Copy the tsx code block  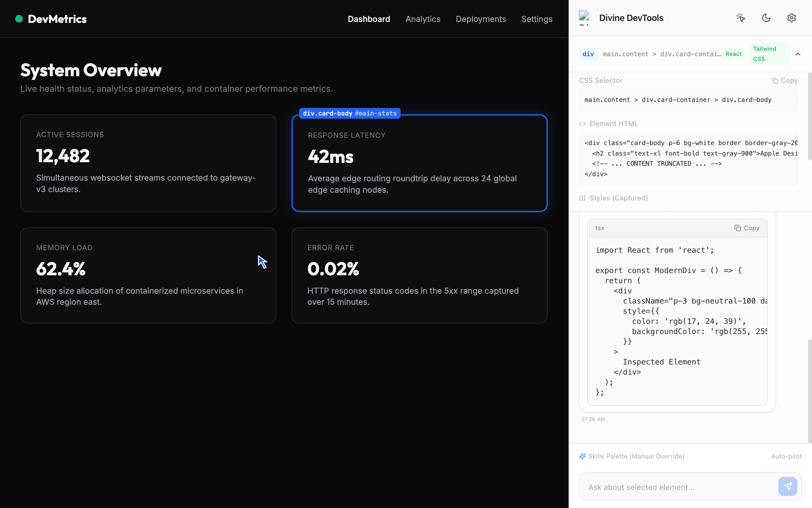click(747, 228)
